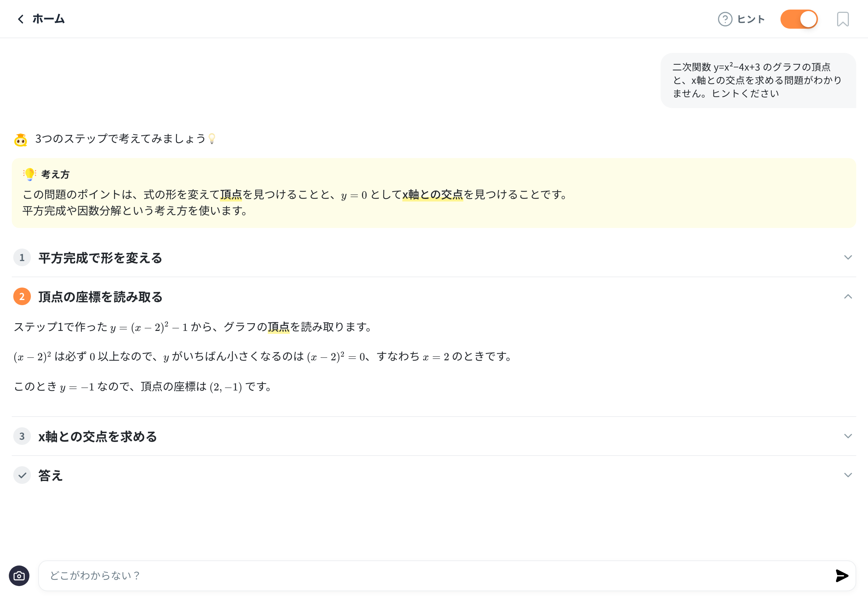Screen dimensions: 868x603
Task: Click the step 2 頂点の座標を読み取る heading
Action: [x=100, y=297]
